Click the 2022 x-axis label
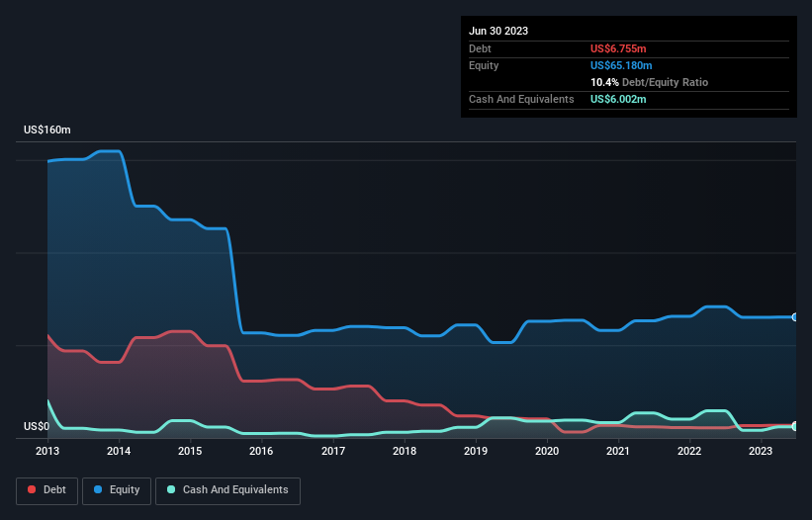 tap(689, 451)
